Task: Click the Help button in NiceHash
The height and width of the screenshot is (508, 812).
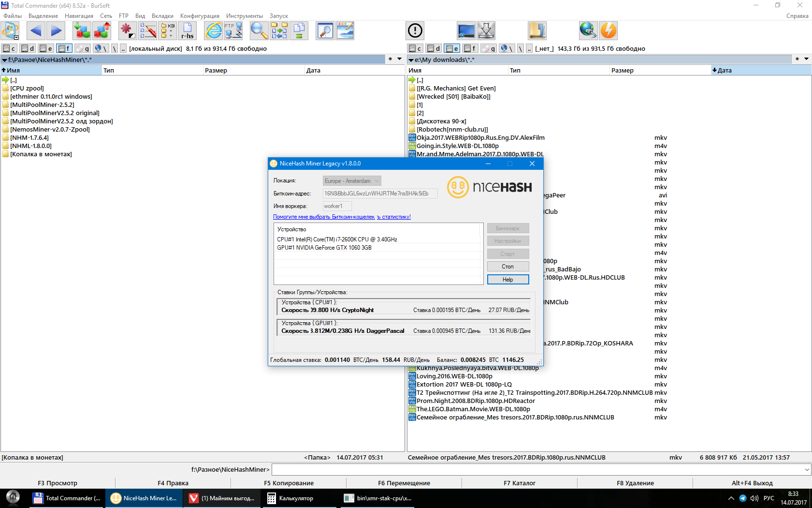Action: (508, 280)
